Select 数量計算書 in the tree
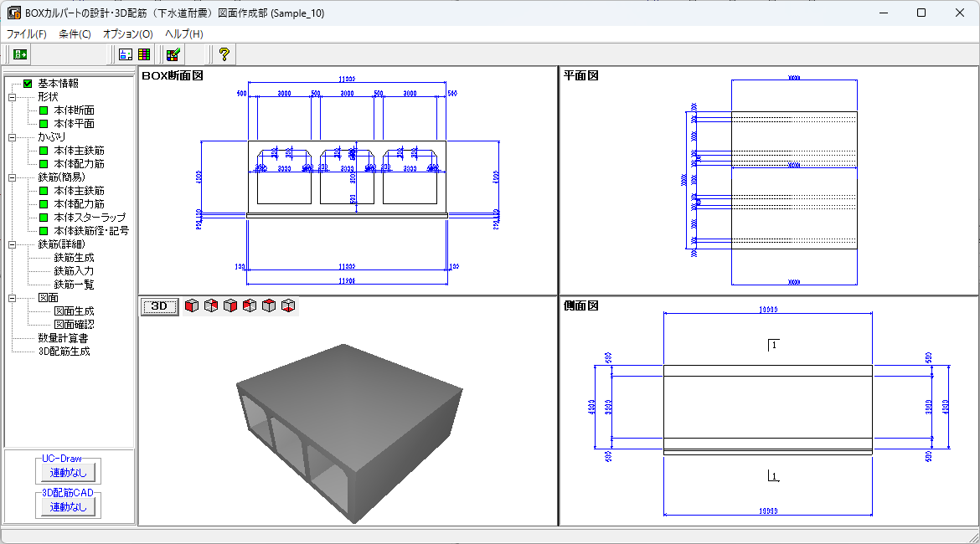The height and width of the screenshot is (544, 980). [63, 338]
